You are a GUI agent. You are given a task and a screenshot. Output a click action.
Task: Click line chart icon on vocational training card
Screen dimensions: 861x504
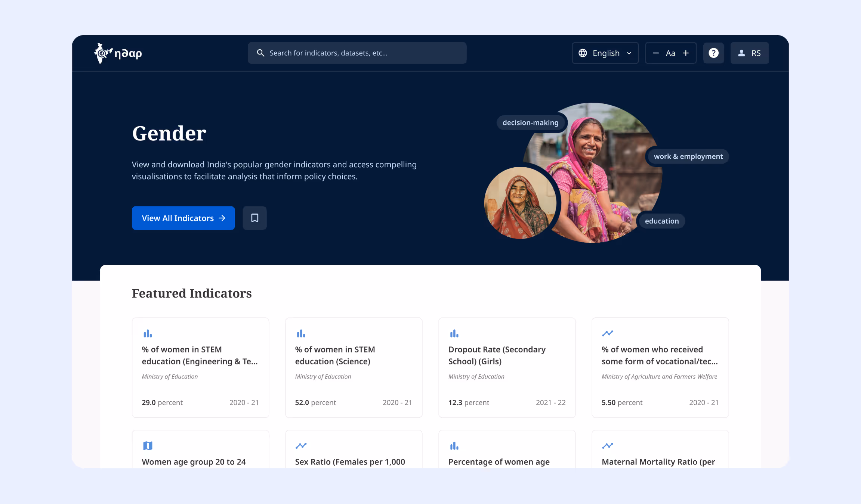[608, 333]
